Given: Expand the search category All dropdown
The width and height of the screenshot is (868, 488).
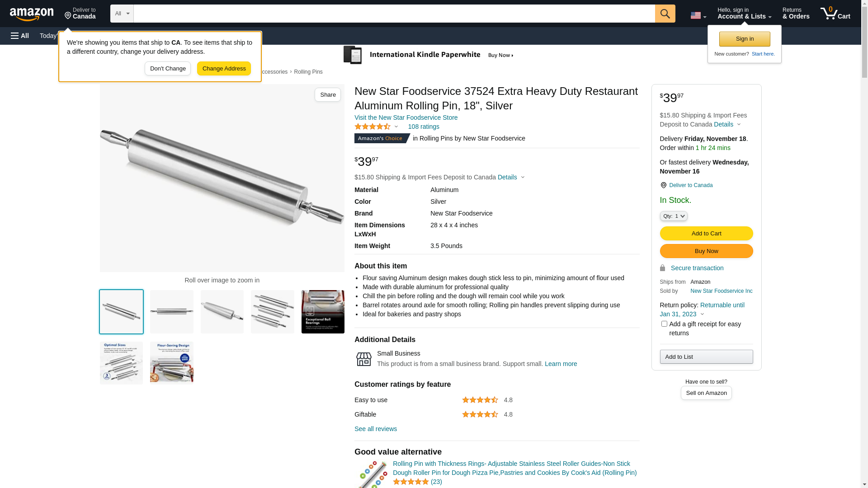Looking at the screenshot, I should 122,14.
